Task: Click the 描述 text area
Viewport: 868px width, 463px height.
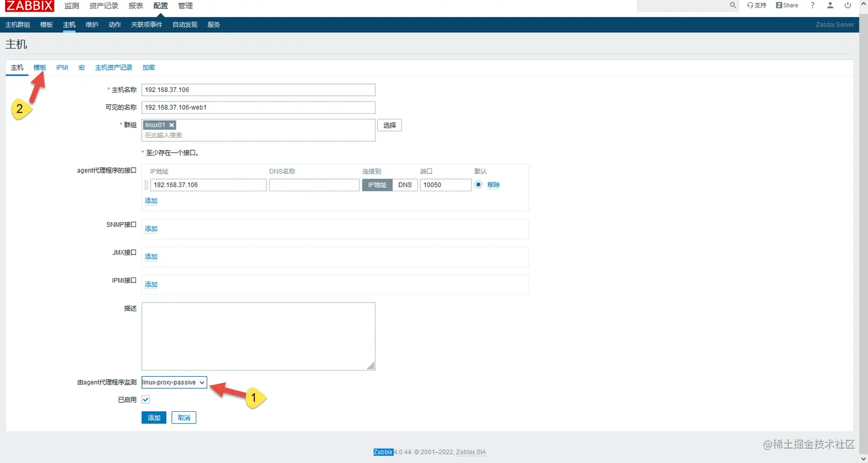Action: [258, 337]
